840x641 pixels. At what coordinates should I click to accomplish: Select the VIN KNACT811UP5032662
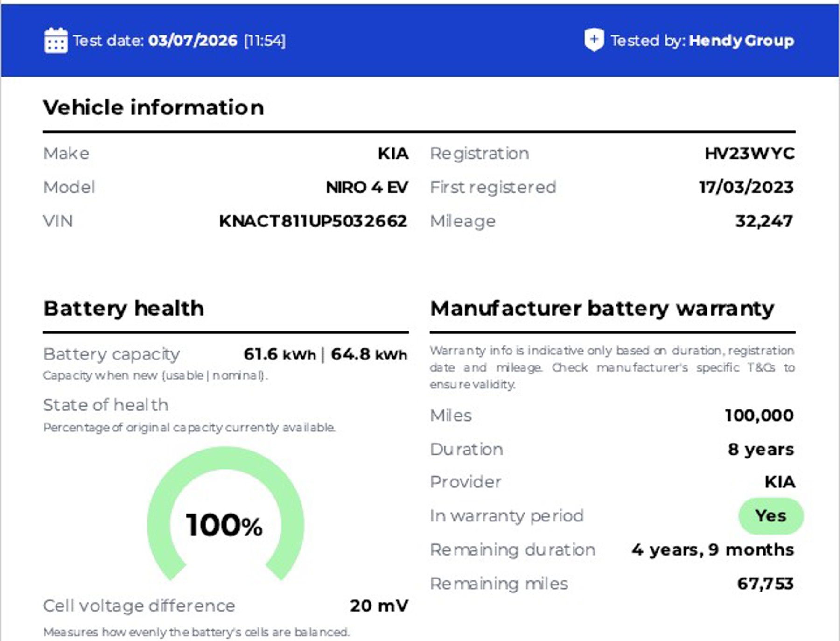(313, 221)
